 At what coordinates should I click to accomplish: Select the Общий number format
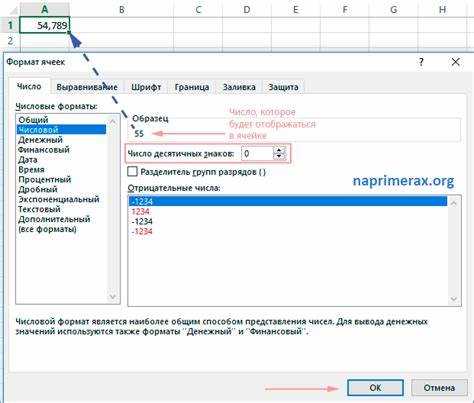coord(61,120)
